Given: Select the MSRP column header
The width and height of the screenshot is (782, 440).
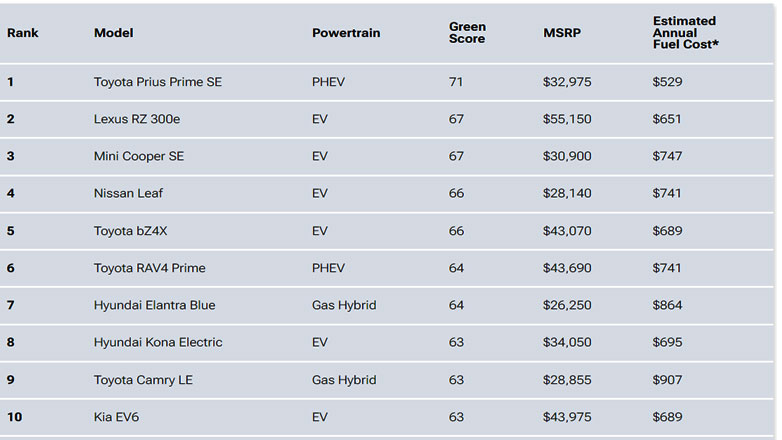Looking at the screenshot, I should coord(562,33).
